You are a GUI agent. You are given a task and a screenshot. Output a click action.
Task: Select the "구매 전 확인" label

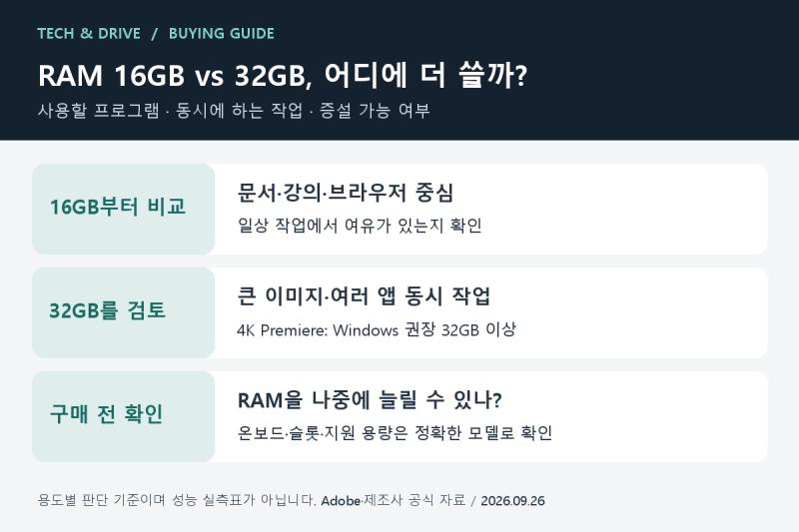107,414
